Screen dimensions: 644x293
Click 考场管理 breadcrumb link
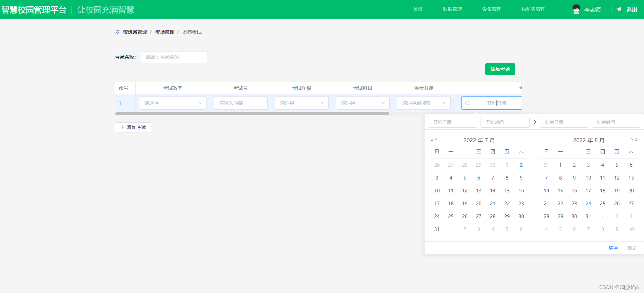165,32
